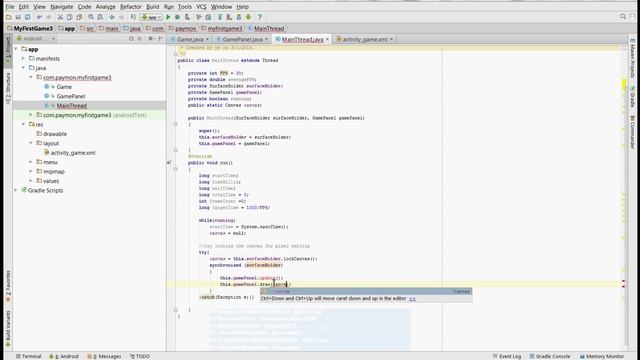The image size is (640, 360).
Task: Run the app with green play icon
Action: click(x=168, y=17)
